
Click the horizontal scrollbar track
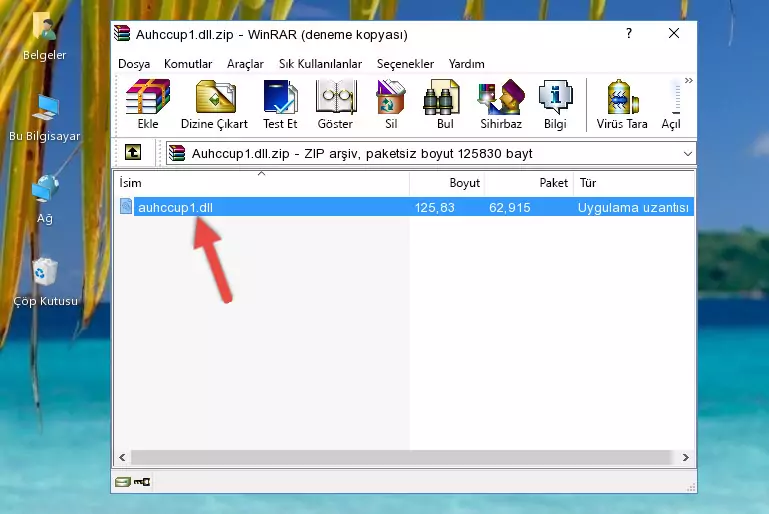pyautogui.click(x=401, y=458)
